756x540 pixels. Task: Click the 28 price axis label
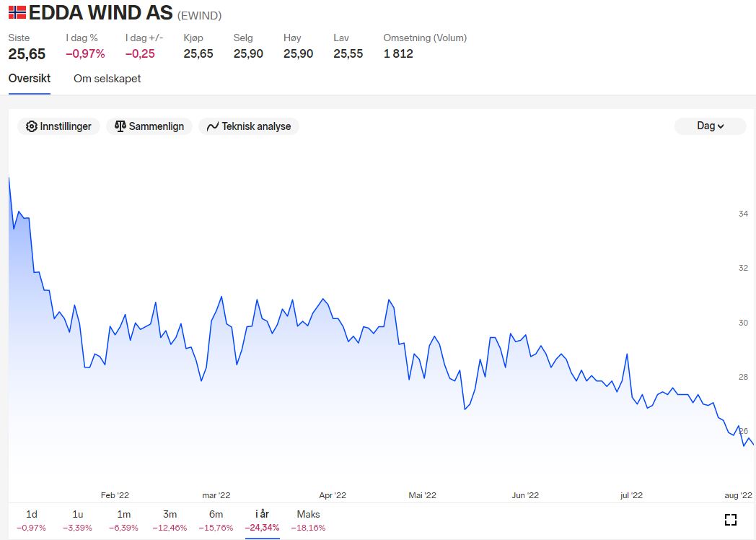[744, 377]
